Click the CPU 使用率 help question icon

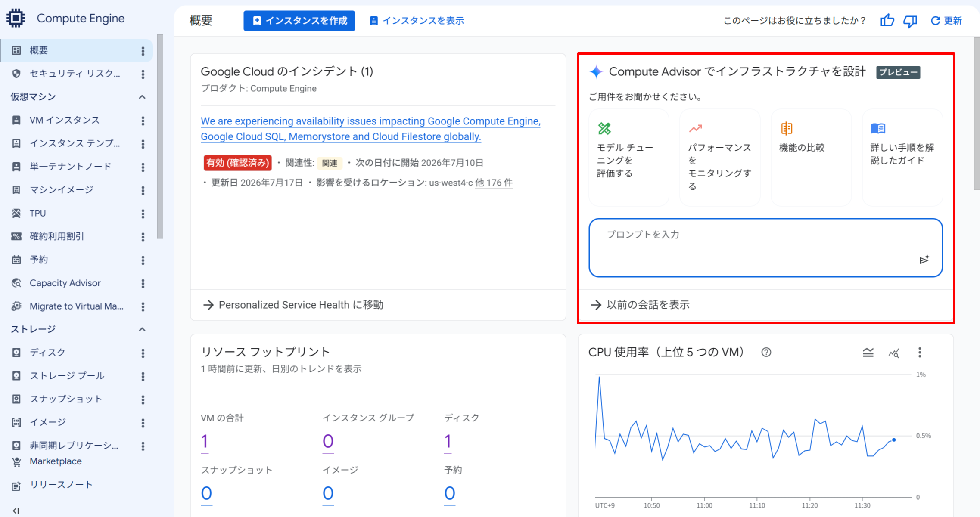[766, 352]
